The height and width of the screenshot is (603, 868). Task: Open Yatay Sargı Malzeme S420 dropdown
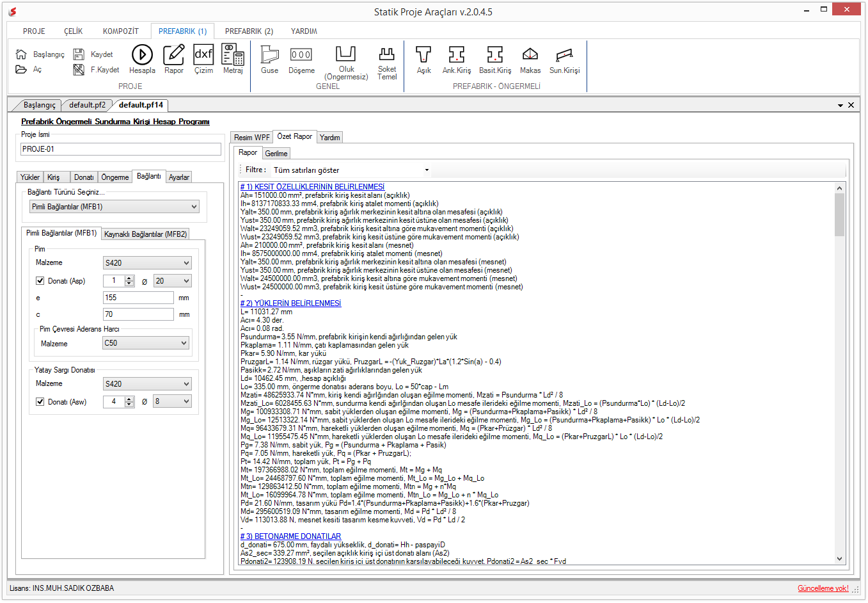pos(147,384)
